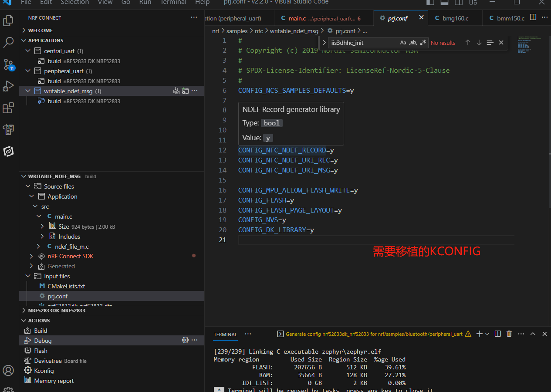Split the terminal panel
The image size is (551, 392).
[498, 334]
